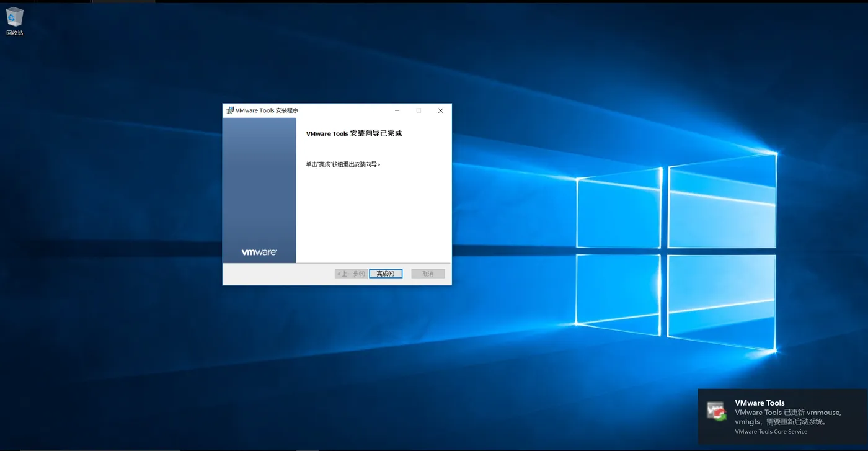Click the notification message '已更新 vmmouse, vmhgfs，需要重新启动系统'
The image size is (868, 451).
click(x=788, y=417)
